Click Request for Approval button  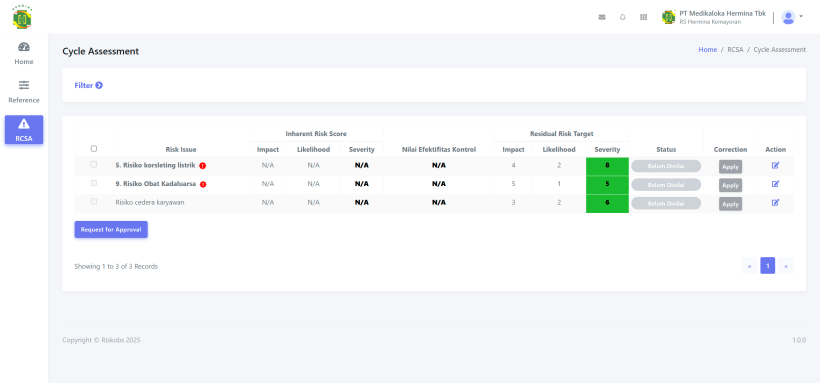111,230
